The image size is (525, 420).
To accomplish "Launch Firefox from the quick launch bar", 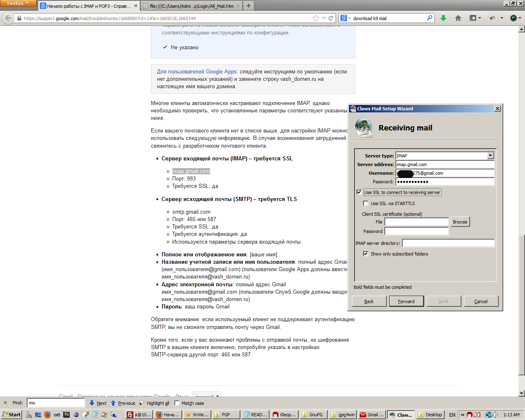I will (48, 415).
